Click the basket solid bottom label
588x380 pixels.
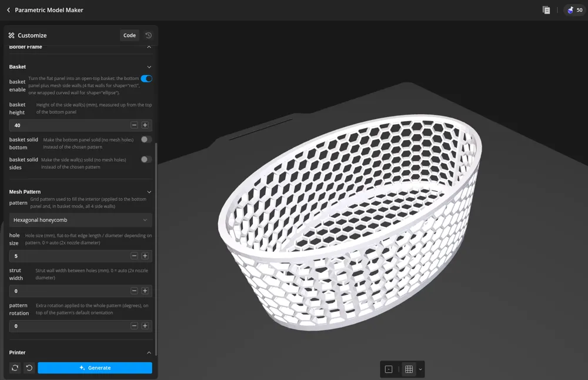pyautogui.click(x=24, y=144)
